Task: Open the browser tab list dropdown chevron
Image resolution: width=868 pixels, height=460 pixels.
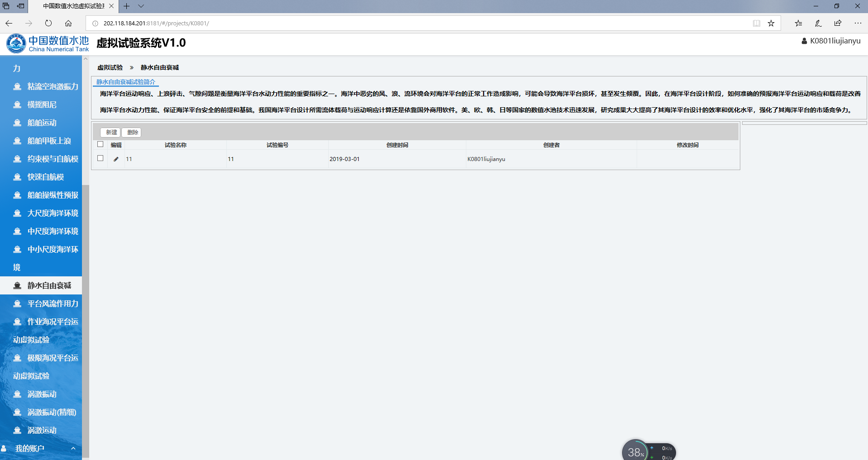Action: point(141,6)
